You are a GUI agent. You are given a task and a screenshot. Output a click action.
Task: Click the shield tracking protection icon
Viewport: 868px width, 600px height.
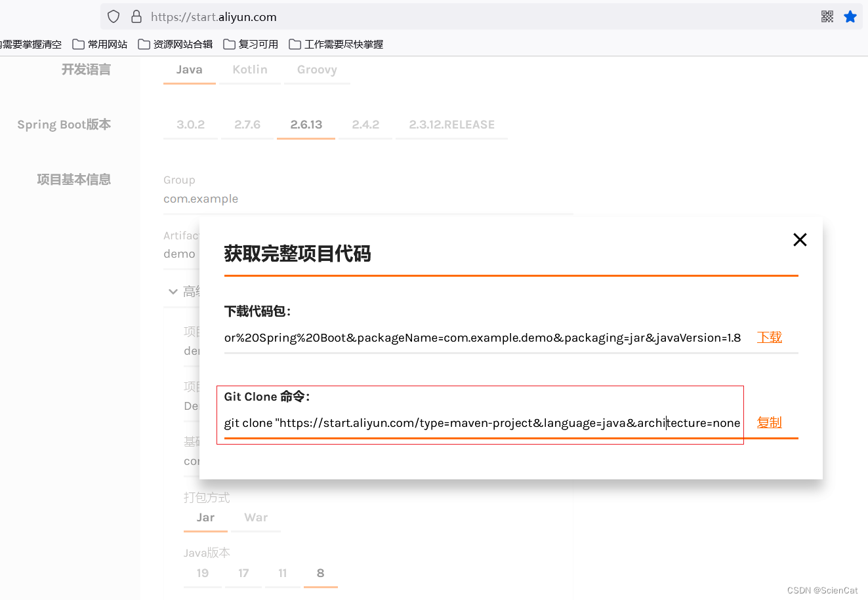click(114, 16)
